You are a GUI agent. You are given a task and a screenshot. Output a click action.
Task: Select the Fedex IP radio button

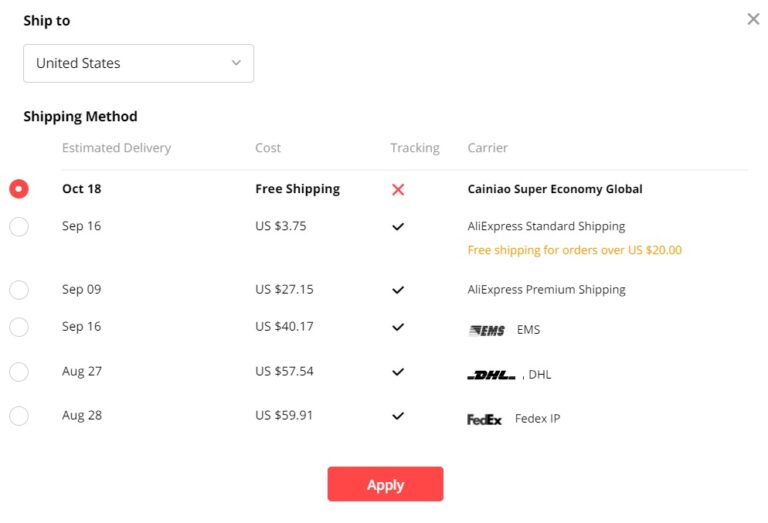19,416
